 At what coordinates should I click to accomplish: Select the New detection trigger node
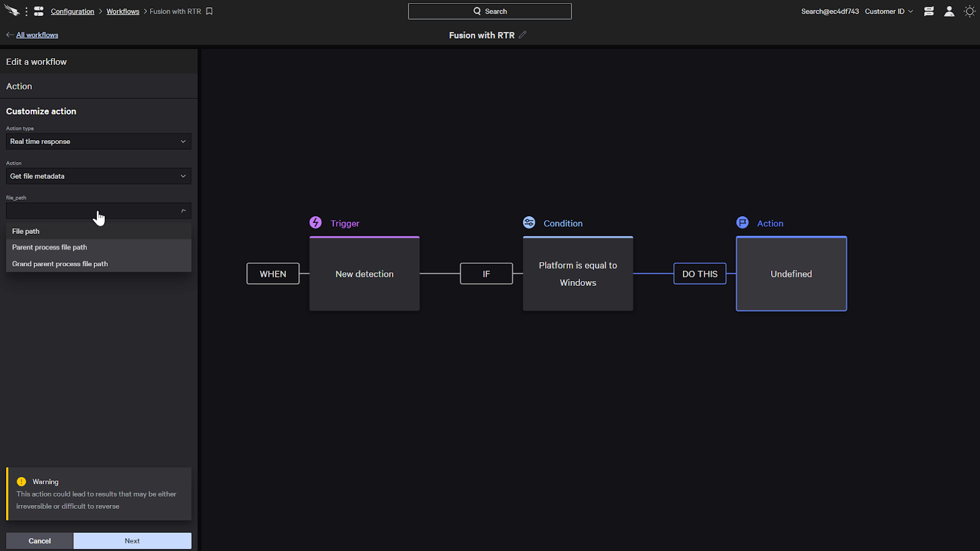[364, 274]
